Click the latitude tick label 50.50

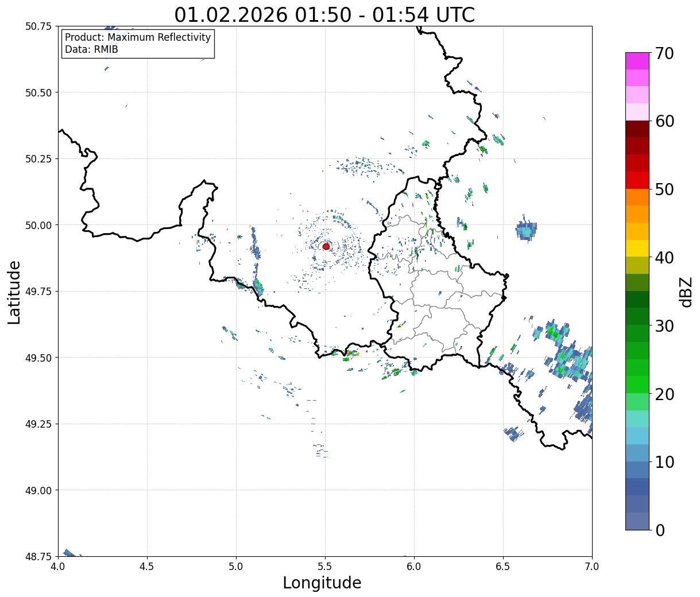[38, 92]
